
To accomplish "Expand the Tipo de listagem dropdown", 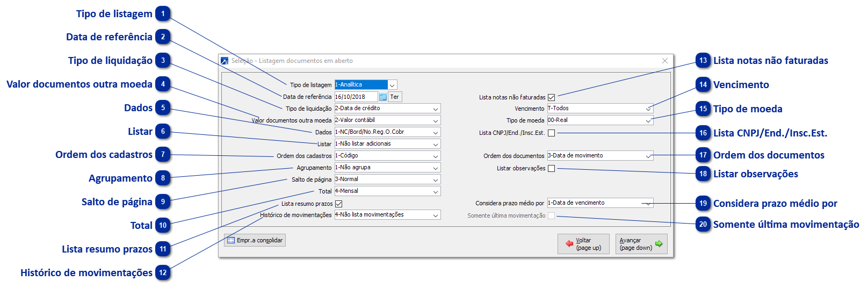I will coord(392,85).
